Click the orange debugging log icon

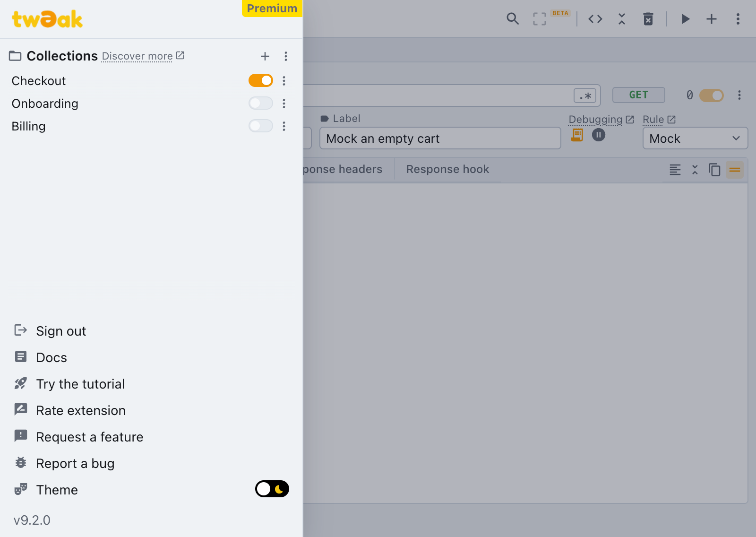click(x=577, y=135)
